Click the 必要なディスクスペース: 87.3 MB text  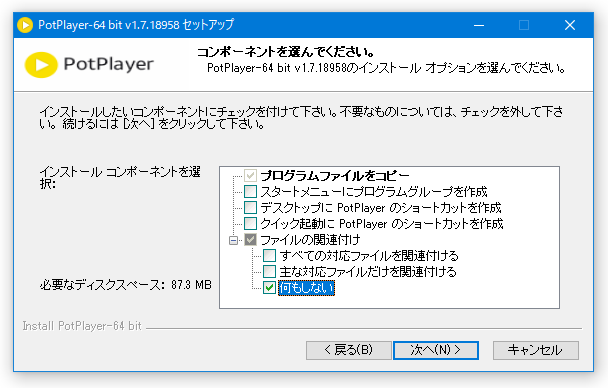click(x=126, y=285)
